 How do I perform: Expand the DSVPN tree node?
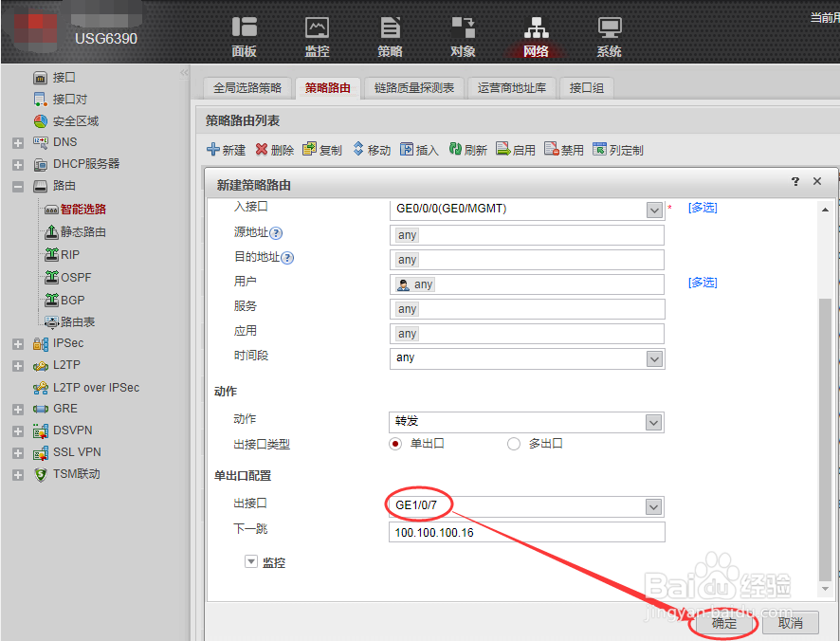tap(18, 431)
